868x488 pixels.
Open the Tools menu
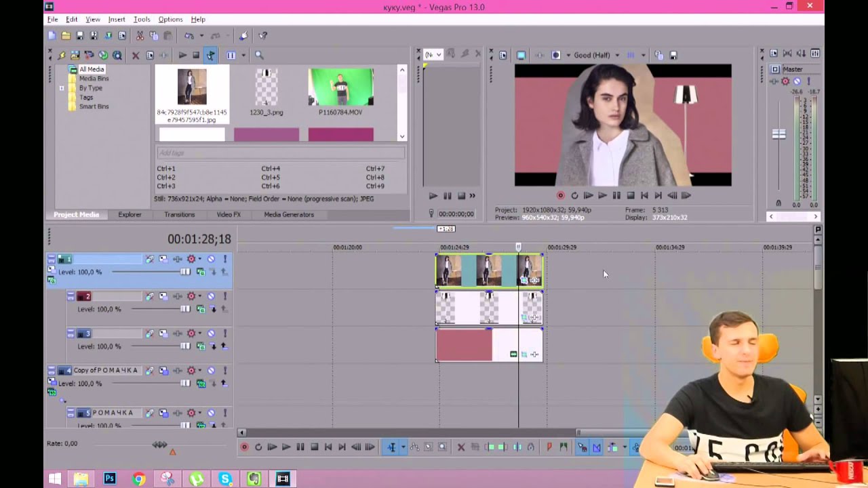(142, 19)
